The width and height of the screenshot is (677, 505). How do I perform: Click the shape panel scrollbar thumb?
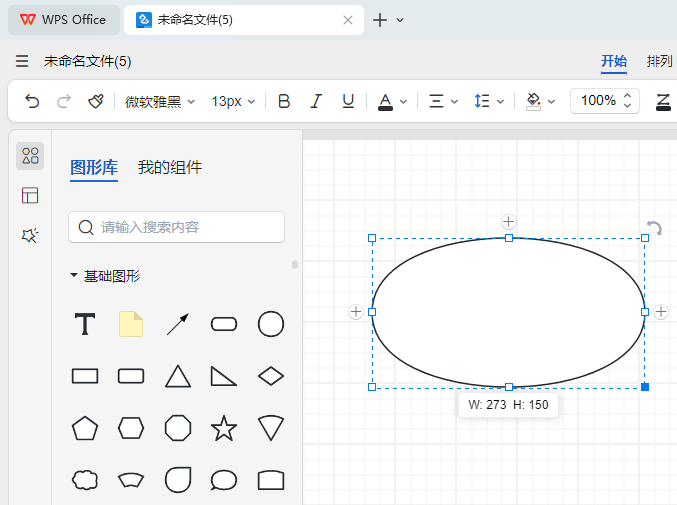pyautogui.click(x=295, y=264)
